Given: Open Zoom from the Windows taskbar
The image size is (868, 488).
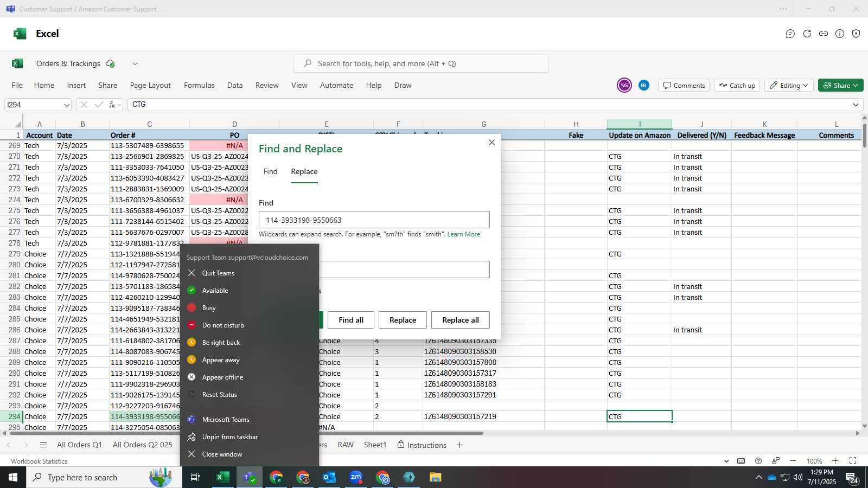Looking at the screenshot, I should tap(356, 477).
